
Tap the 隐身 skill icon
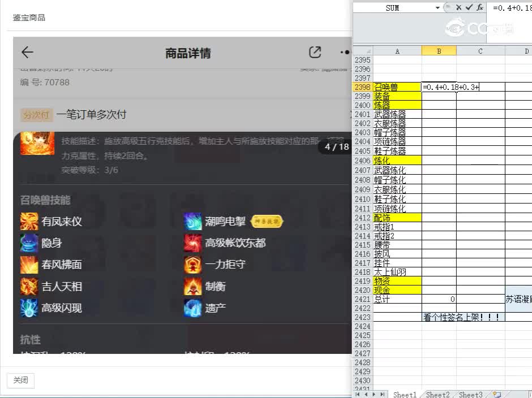click(29, 243)
